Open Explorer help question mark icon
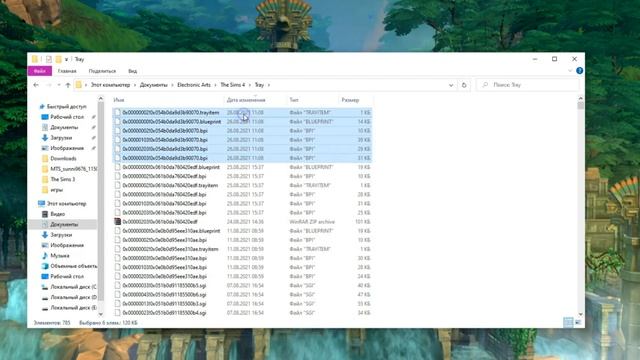 579,71
